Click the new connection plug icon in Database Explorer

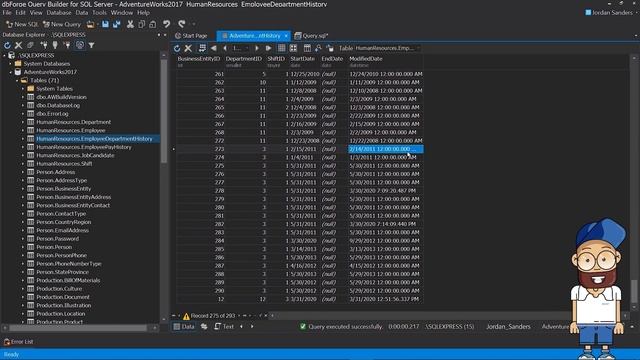tap(43, 45)
